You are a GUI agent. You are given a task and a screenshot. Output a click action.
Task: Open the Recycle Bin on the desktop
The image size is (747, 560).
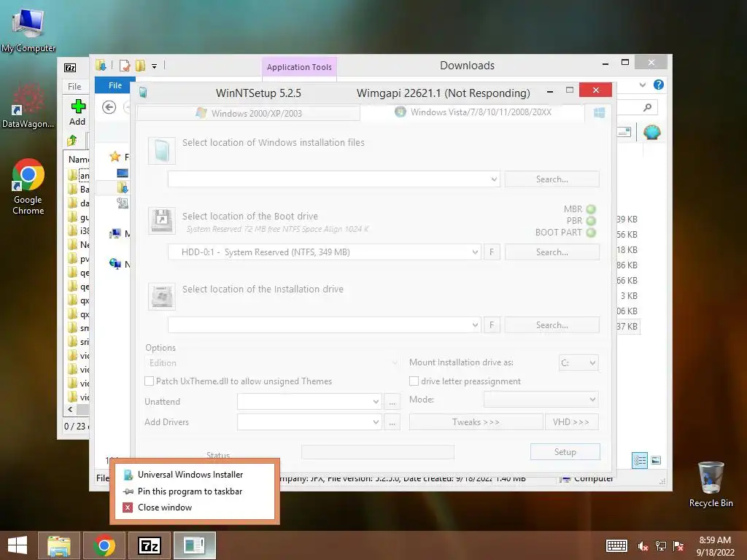coord(711,484)
